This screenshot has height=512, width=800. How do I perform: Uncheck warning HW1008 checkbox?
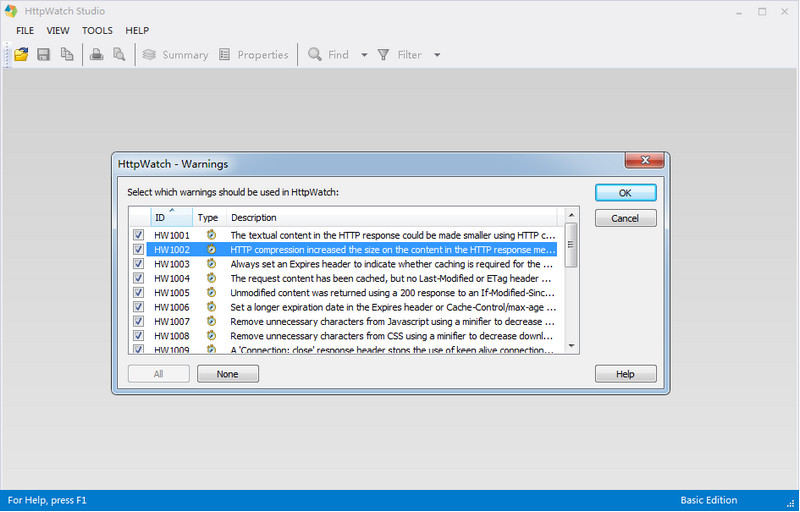(x=138, y=336)
